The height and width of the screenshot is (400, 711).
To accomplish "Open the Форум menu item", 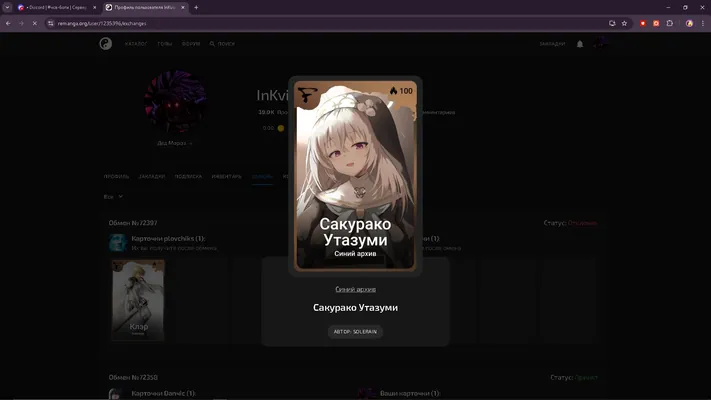I will click(191, 44).
